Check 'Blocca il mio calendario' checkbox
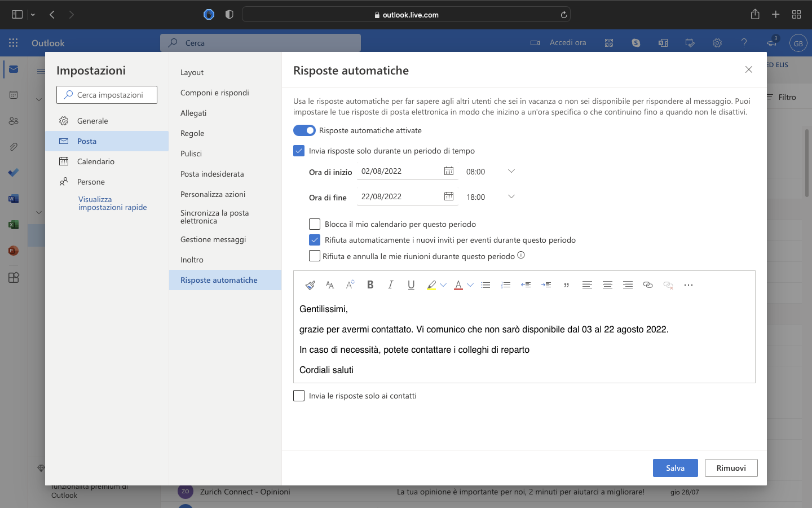Viewport: 812px width, 508px height. pos(315,224)
